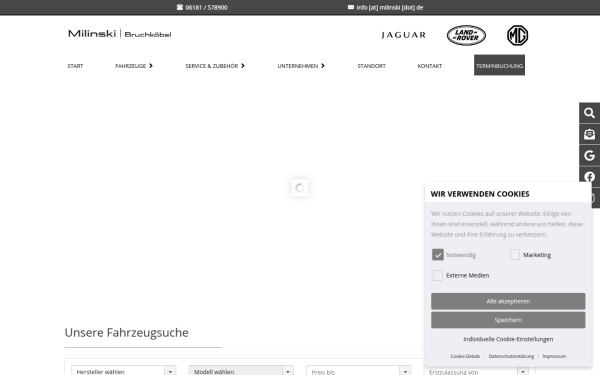Open Individuelle Cookie-Einstellungen link

tap(508, 339)
